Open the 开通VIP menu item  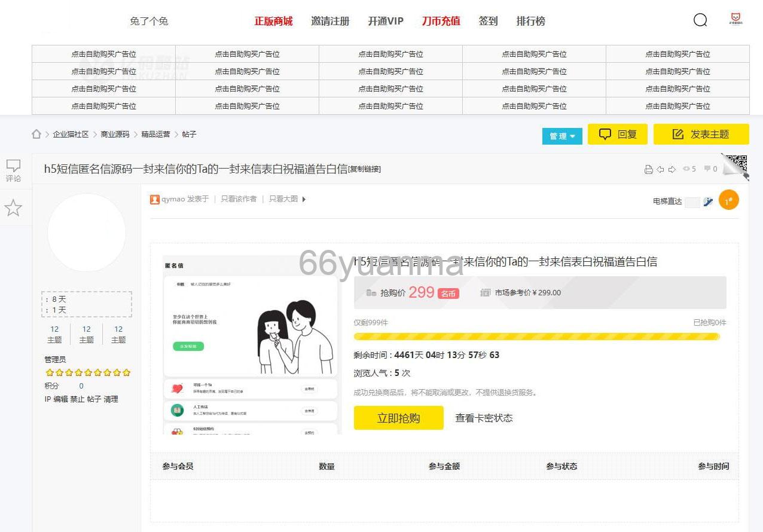386,21
